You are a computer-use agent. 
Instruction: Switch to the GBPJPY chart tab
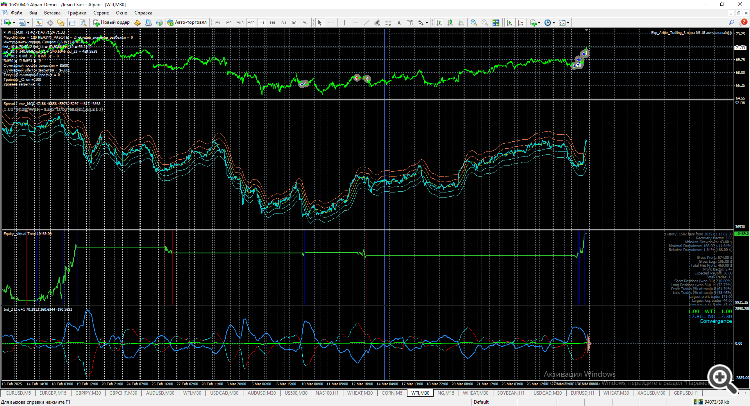click(x=88, y=393)
